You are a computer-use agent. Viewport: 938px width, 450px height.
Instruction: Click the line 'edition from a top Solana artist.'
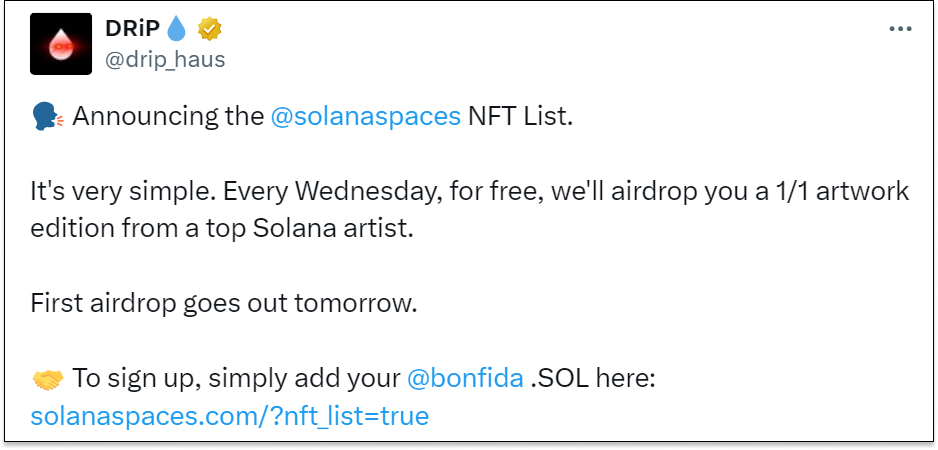[x=222, y=229]
